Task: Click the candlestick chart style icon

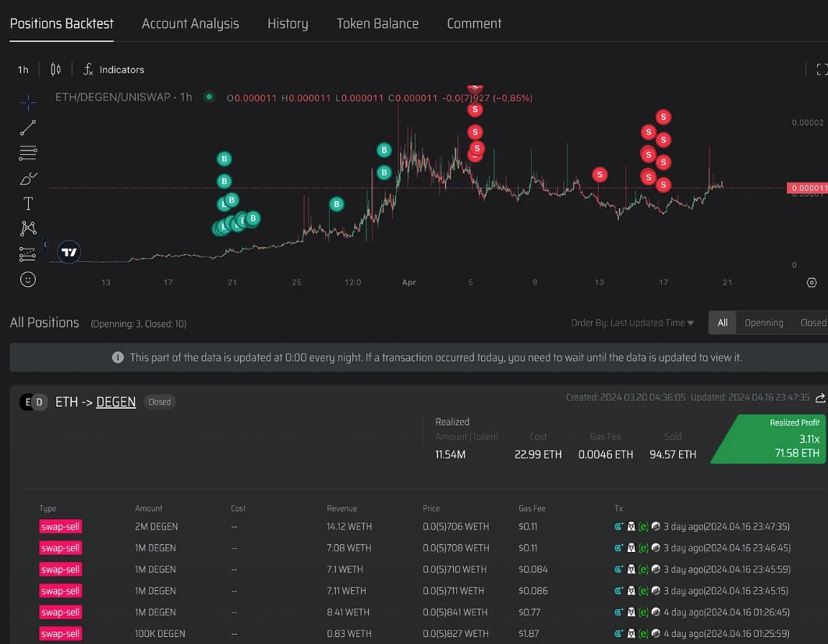Action: coord(55,69)
